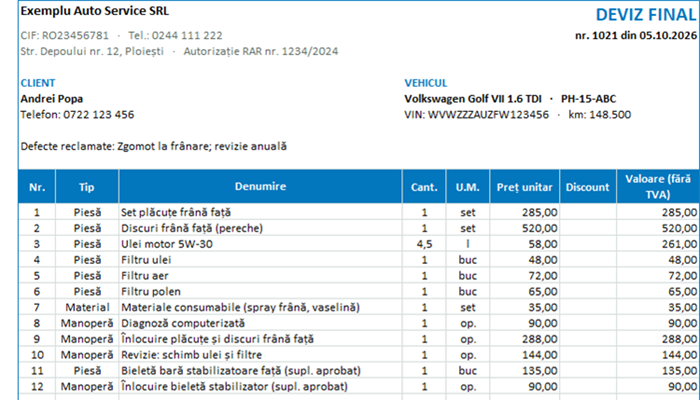Click unit price '48,00' for Filtru ulei

tap(525, 260)
